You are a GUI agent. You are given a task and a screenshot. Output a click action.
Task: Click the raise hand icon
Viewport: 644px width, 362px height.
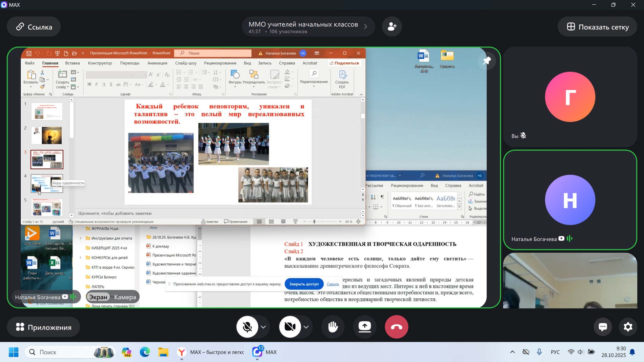333,327
